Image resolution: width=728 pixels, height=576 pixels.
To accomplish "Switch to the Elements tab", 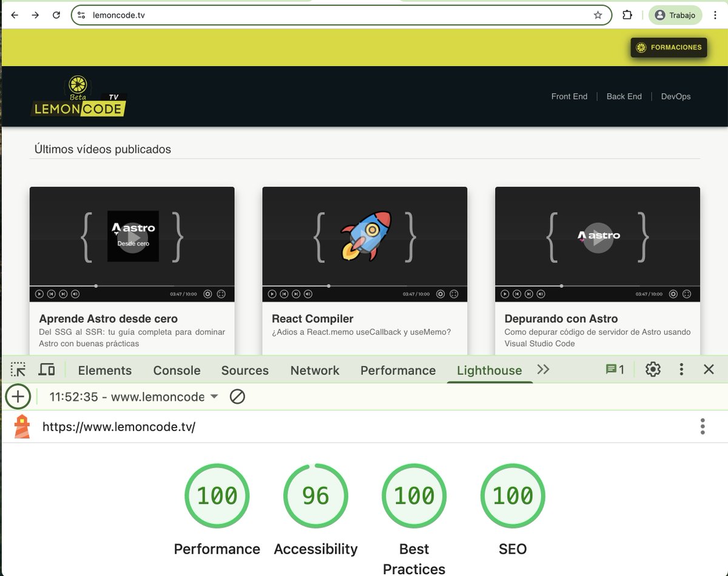I will (x=105, y=370).
